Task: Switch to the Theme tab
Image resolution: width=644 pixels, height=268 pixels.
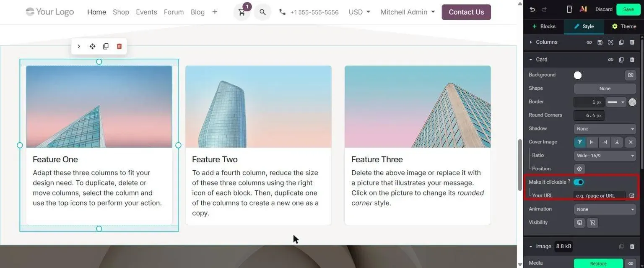Action: click(624, 26)
